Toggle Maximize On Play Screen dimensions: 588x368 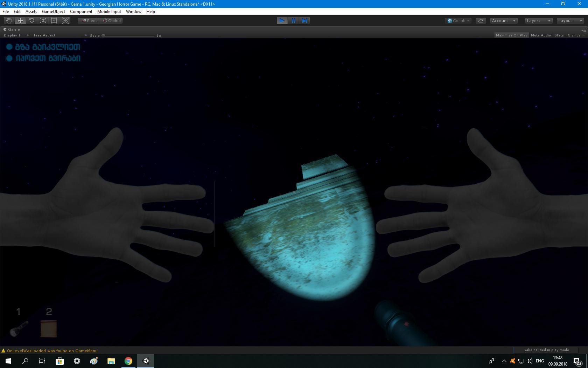coord(511,35)
